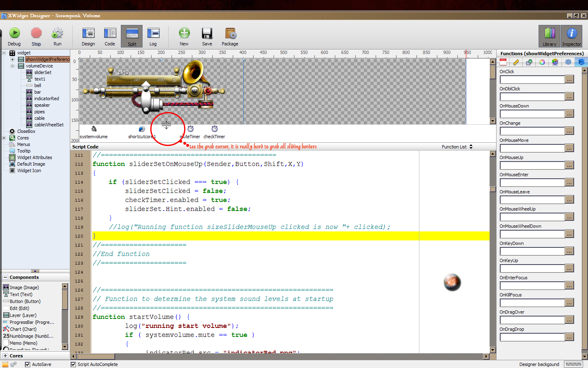The image size is (588, 368).
Task: Open OnChange function browse button
Action: pyautogui.click(x=569, y=131)
